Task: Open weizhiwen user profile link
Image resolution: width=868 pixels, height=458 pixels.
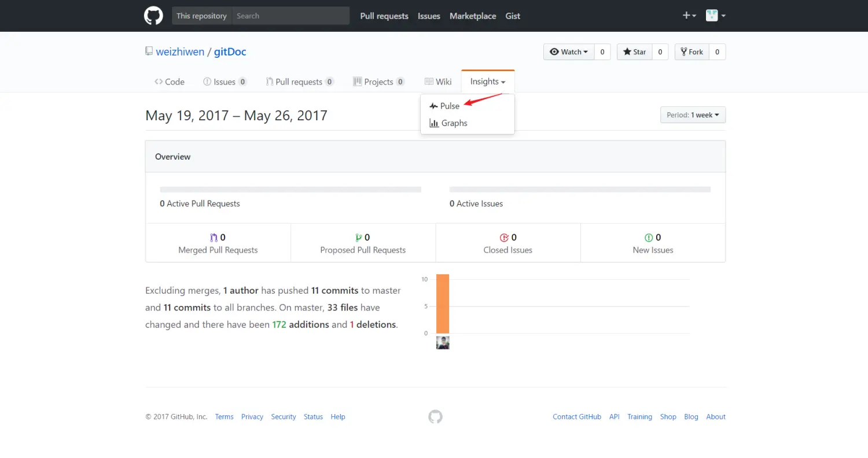Action: point(180,51)
